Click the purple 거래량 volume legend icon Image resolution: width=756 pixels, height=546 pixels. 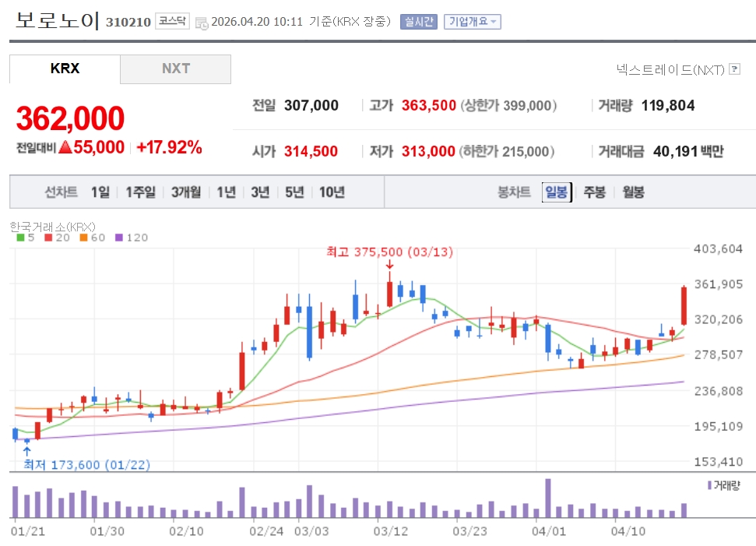[x=709, y=485]
